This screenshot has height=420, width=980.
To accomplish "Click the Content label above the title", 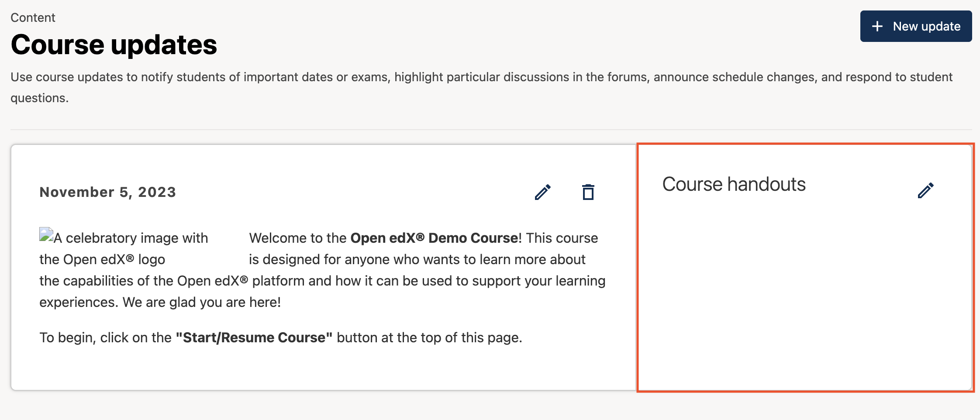I will pos(33,17).
